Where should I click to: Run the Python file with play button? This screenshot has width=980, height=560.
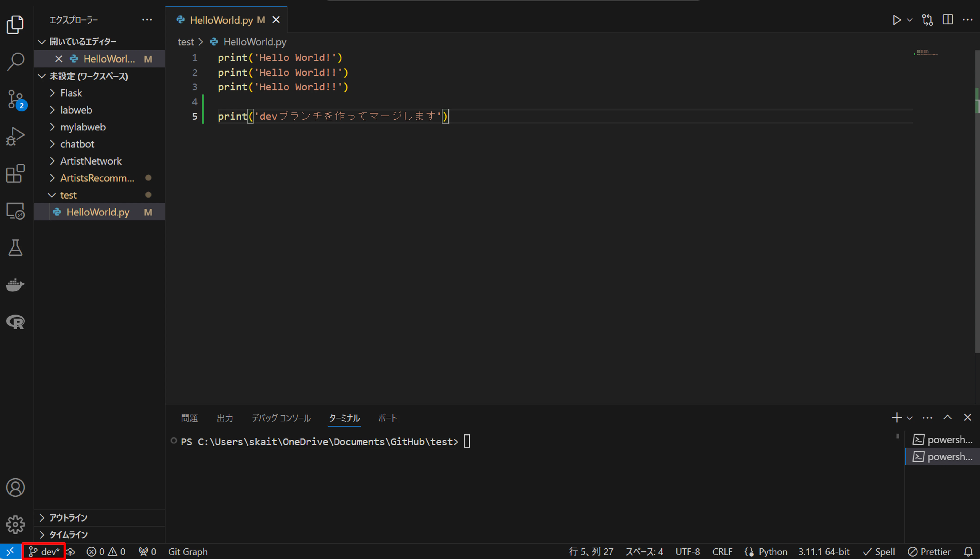tap(897, 20)
